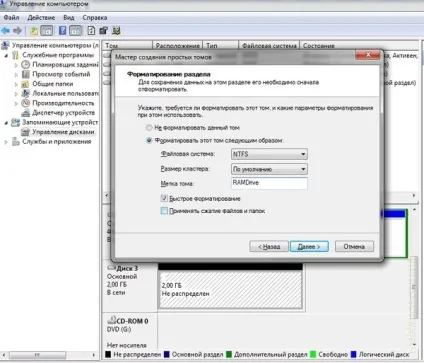
Task: Click the Refresh page icon in the toolbar
Action: [x=91, y=31]
